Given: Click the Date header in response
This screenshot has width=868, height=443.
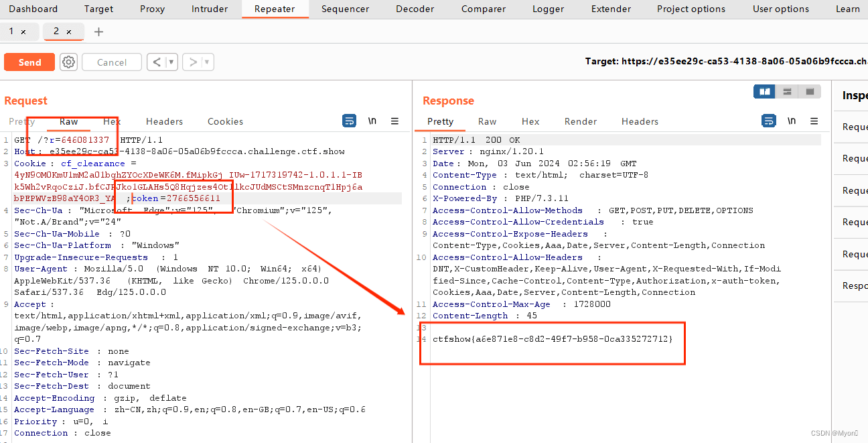Looking at the screenshot, I should [x=534, y=164].
